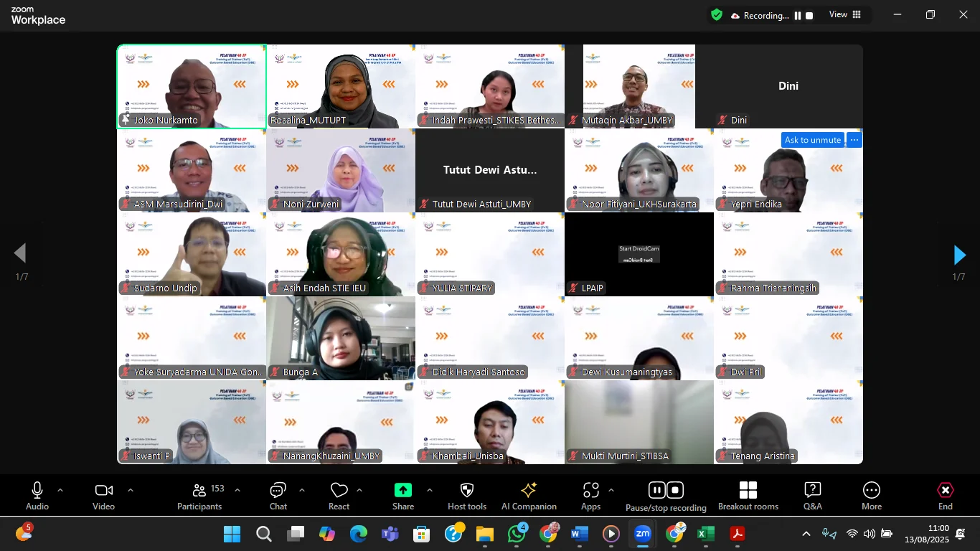Expand audio options arrow next to Audio
This screenshot has height=551, width=980.
point(60,491)
